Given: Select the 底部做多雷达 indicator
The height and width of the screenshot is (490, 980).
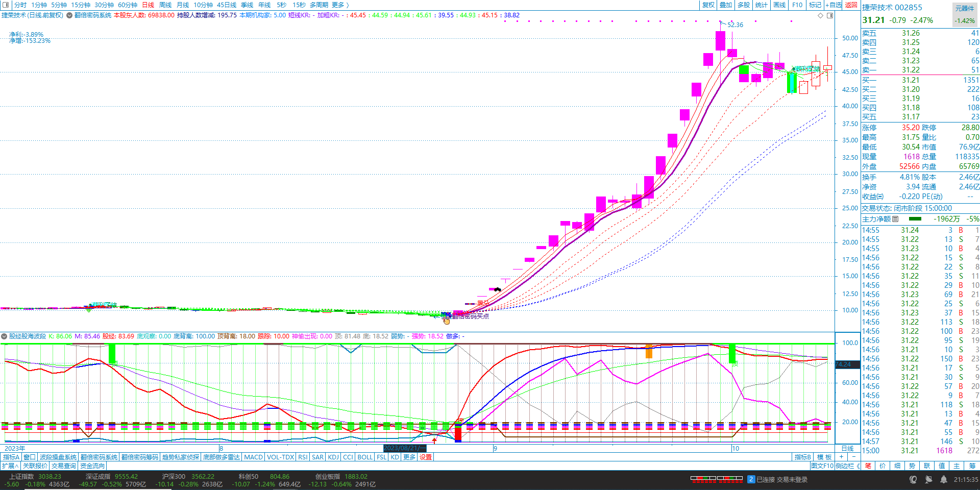Looking at the screenshot, I should click(x=222, y=457).
